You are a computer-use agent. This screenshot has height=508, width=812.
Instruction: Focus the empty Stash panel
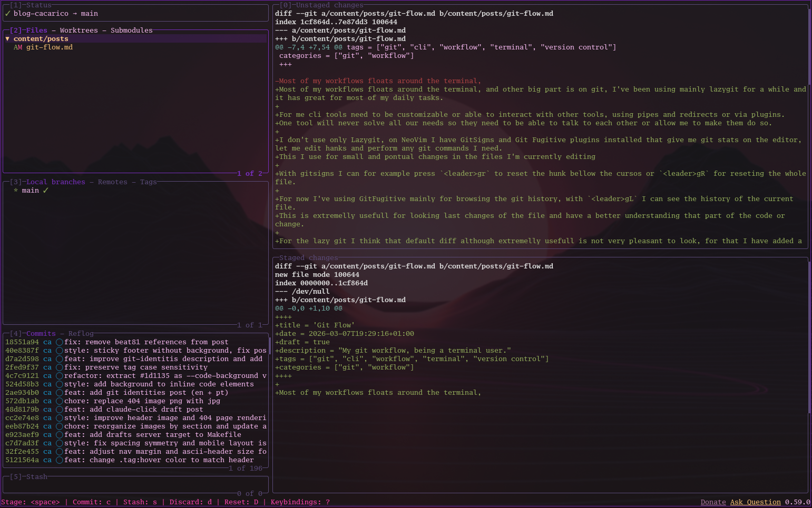[135, 485]
